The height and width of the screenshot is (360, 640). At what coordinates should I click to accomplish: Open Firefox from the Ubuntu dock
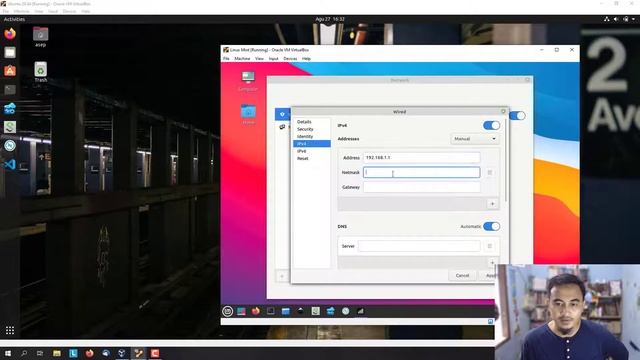pos(10,33)
